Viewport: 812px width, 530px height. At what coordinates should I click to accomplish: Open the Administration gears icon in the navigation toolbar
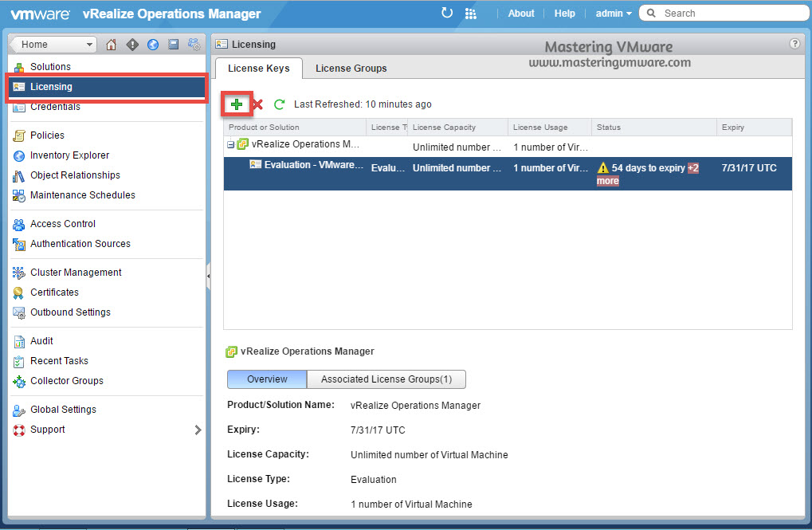click(194, 45)
